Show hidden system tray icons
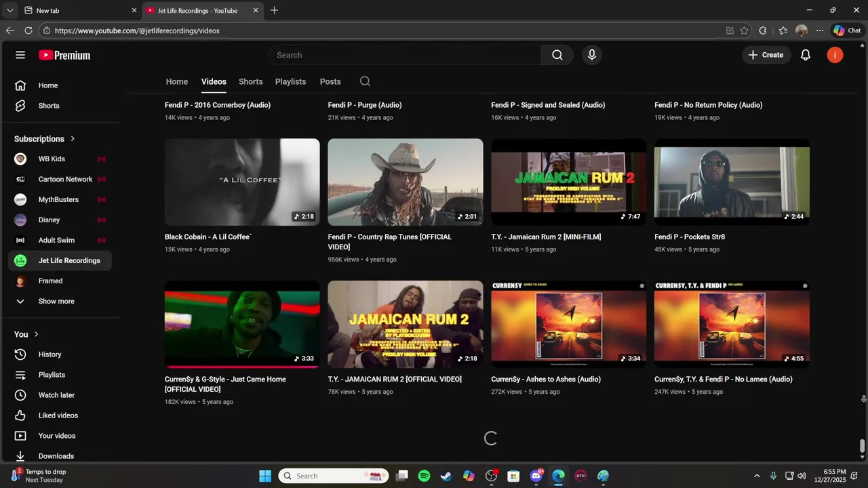Image resolution: width=868 pixels, height=488 pixels. point(757,476)
